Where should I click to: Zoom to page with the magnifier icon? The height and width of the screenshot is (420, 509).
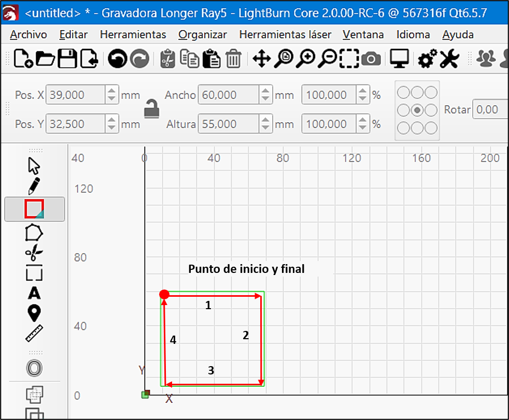click(284, 59)
